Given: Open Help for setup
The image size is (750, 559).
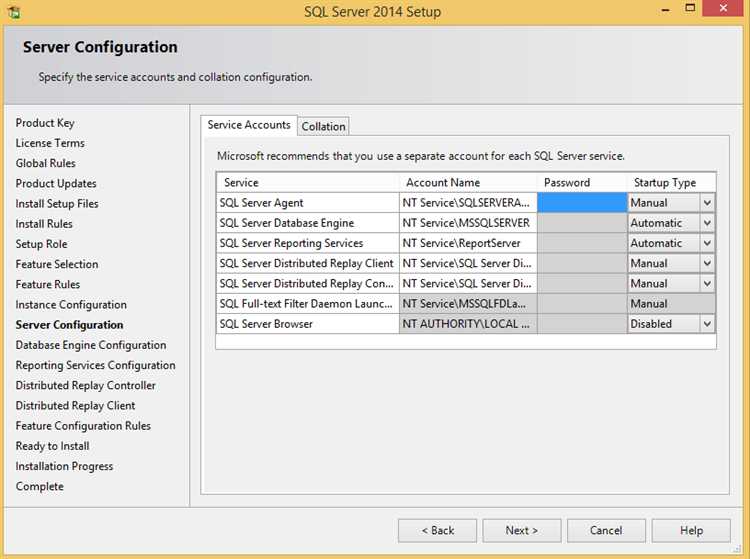Looking at the screenshot, I should tap(691, 530).
